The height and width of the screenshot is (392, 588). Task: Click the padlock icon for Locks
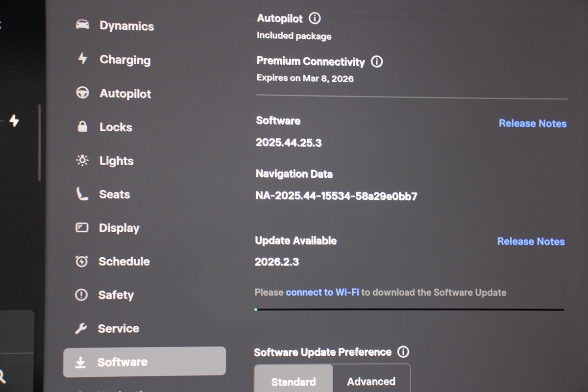(82, 126)
